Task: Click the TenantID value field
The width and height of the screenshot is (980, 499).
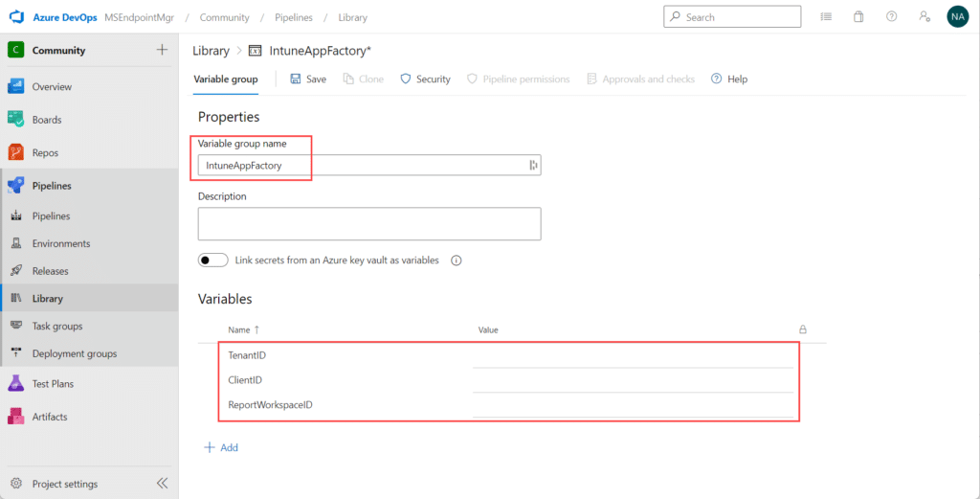Action: (633, 355)
